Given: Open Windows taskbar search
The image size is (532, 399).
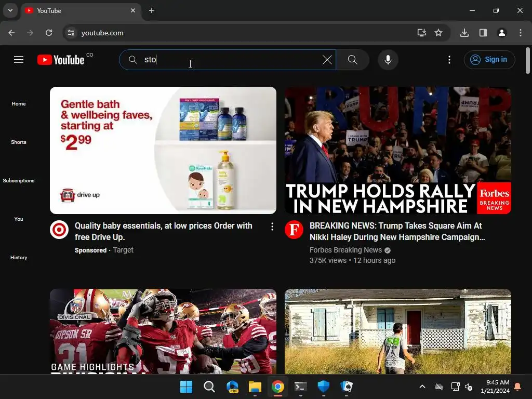Looking at the screenshot, I should click(x=209, y=387).
